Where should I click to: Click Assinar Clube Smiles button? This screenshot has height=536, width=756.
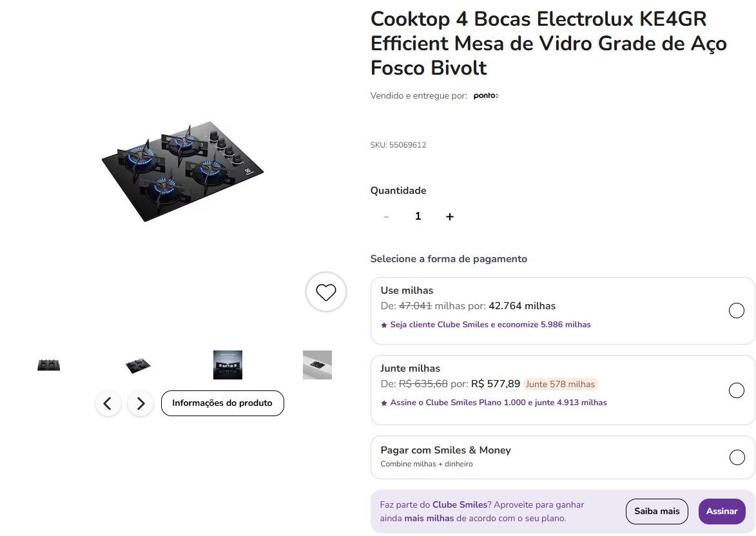(x=722, y=512)
